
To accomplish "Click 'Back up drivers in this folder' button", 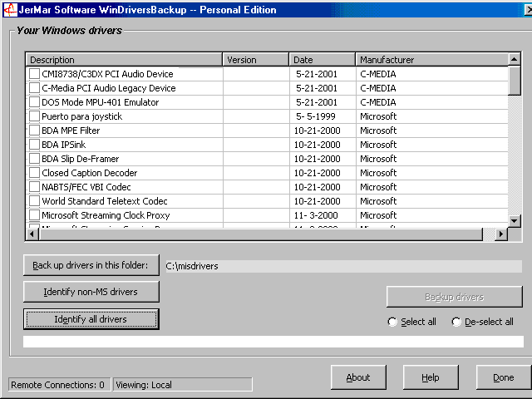I will pos(91,265).
